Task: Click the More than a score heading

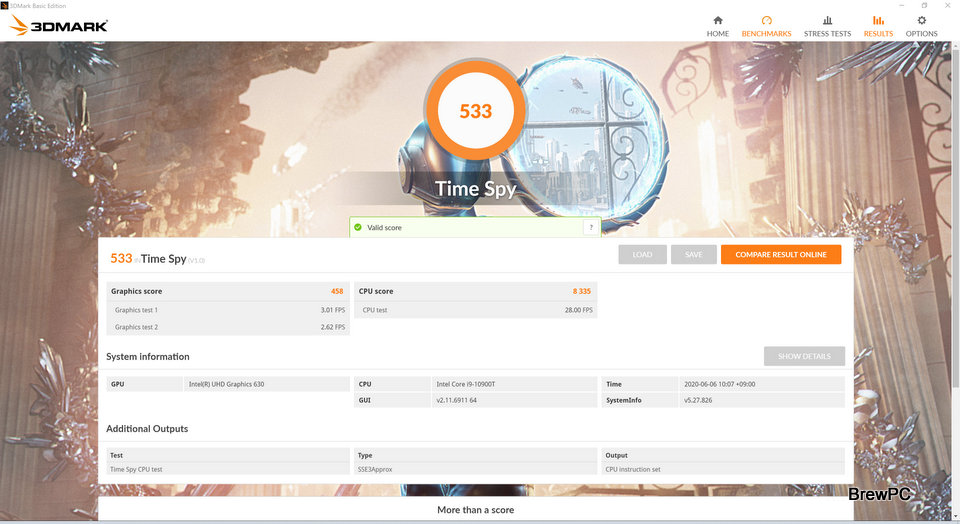Action: 475,510
